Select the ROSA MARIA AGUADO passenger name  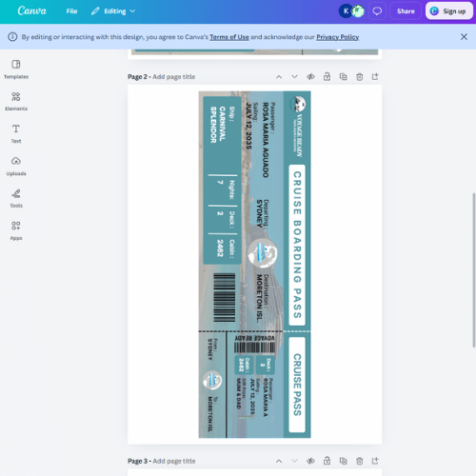tap(266, 140)
